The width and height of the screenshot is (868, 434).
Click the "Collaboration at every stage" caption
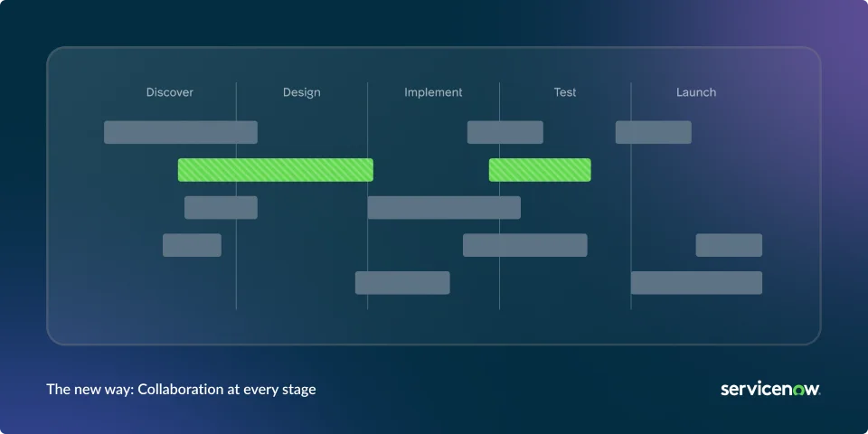(x=182, y=390)
